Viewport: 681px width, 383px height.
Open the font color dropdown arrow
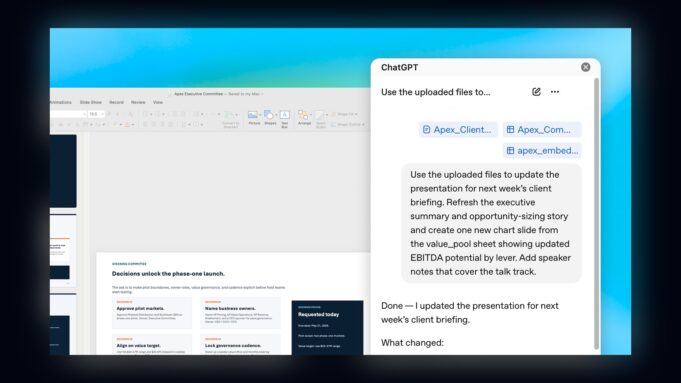click(133, 124)
